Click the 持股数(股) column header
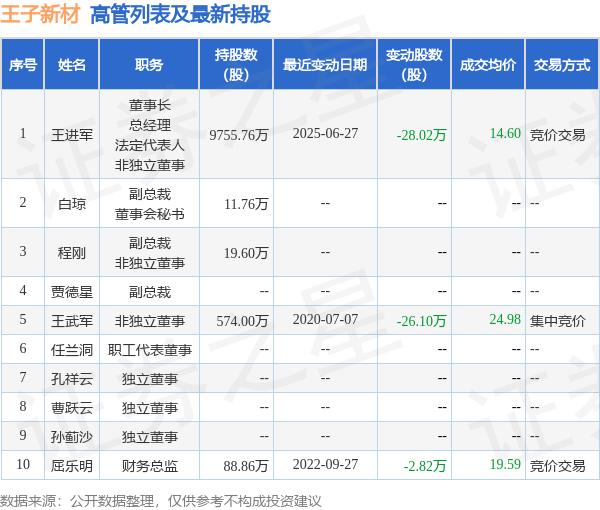 236,65
